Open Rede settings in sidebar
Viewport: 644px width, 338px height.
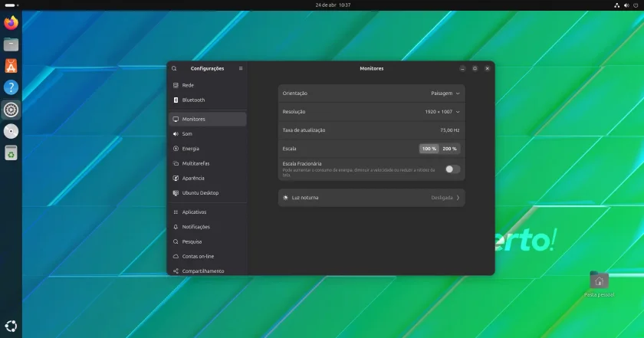pos(208,85)
